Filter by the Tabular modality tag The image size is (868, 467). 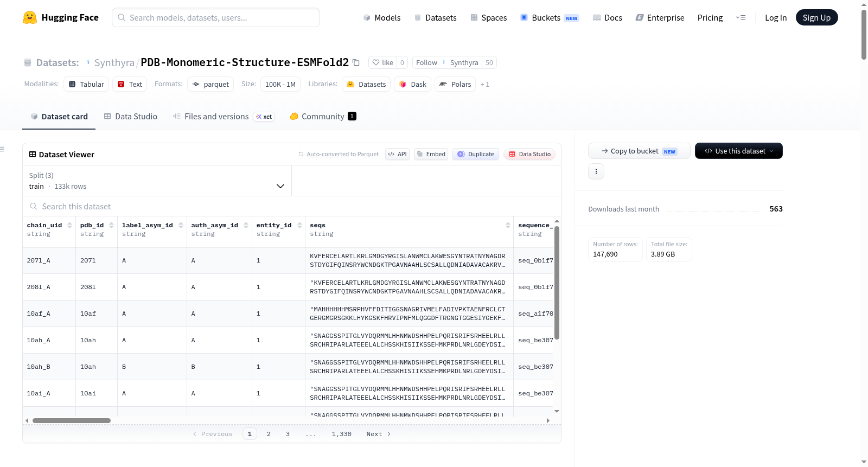coord(86,84)
